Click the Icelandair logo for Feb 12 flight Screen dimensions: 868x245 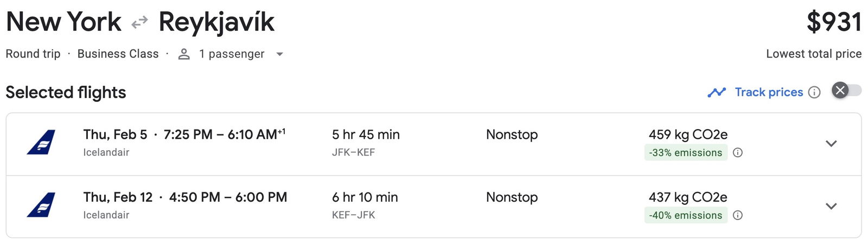(x=41, y=205)
